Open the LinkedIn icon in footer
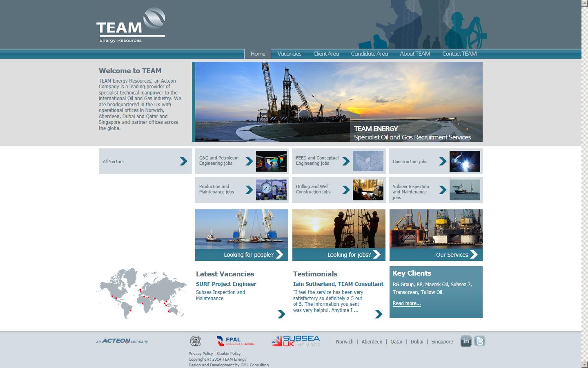This screenshot has width=588, height=368. pyautogui.click(x=466, y=341)
